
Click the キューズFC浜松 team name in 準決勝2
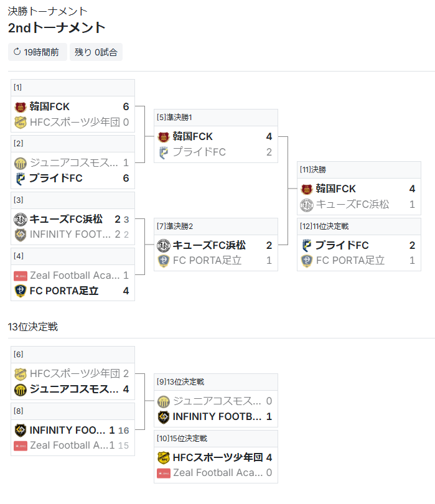[x=209, y=245]
